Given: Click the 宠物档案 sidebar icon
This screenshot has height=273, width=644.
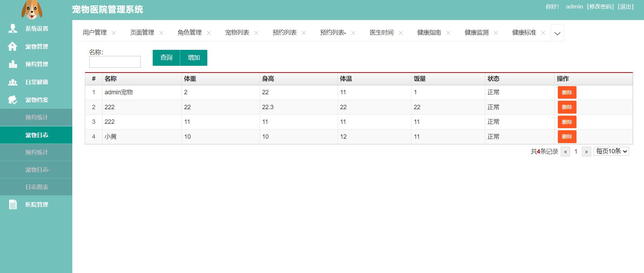Looking at the screenshot, I should click(x=13, y=100).
